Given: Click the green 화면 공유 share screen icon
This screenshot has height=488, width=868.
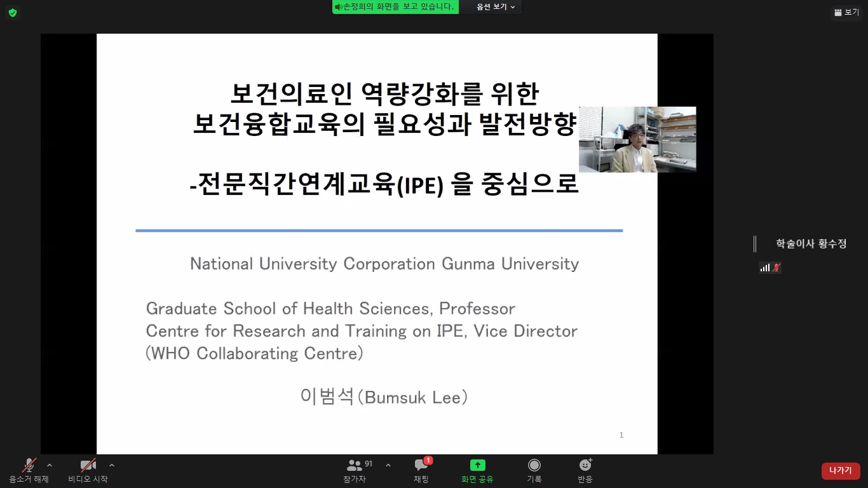Looking at the screenshot, I should pos(478,465).
